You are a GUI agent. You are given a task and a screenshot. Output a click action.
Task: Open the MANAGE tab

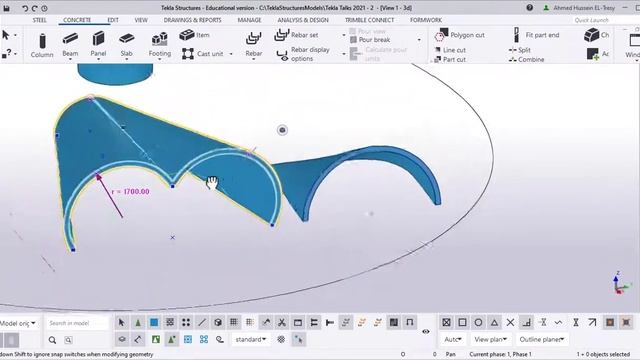pyautogui.click(x=249, y=20)
